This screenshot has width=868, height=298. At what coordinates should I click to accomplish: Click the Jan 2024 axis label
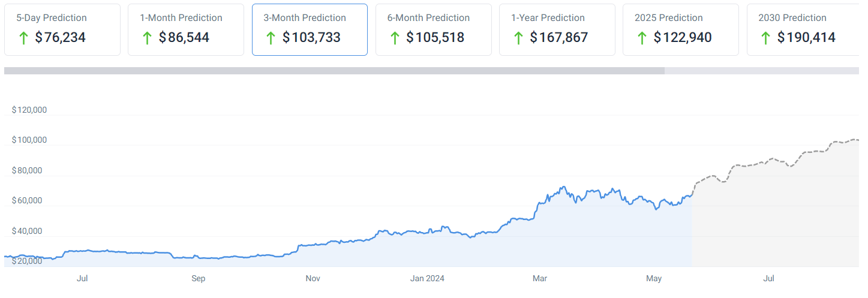point(427,279)
